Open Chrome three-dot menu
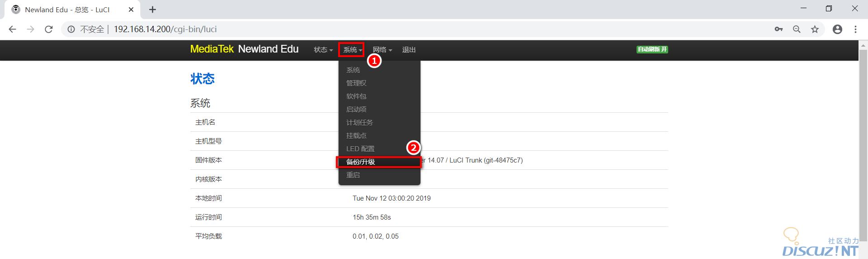 (855, 29)
